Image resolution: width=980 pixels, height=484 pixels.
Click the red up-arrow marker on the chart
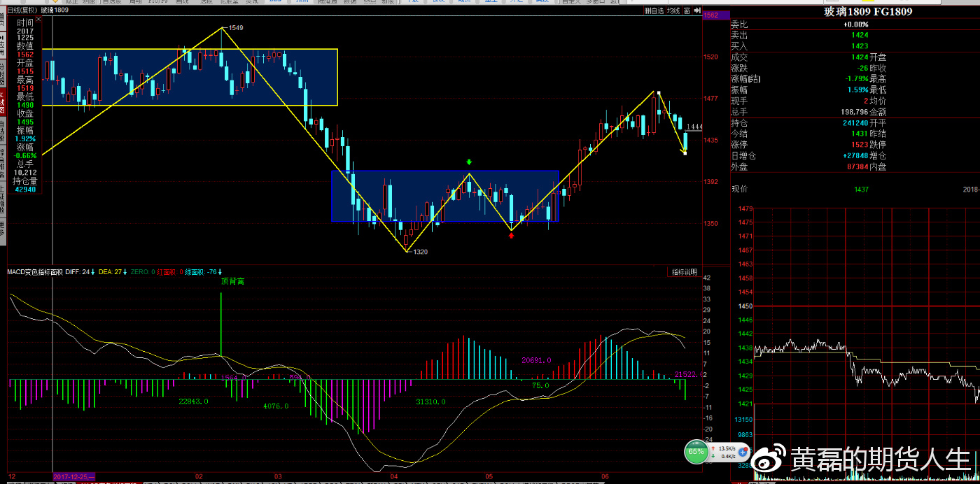[x=512, y=236]
